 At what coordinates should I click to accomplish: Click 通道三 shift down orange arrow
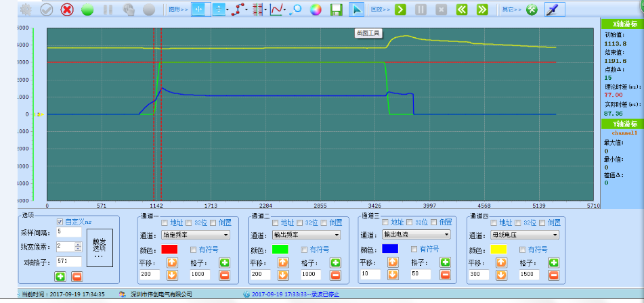[393, 275]
